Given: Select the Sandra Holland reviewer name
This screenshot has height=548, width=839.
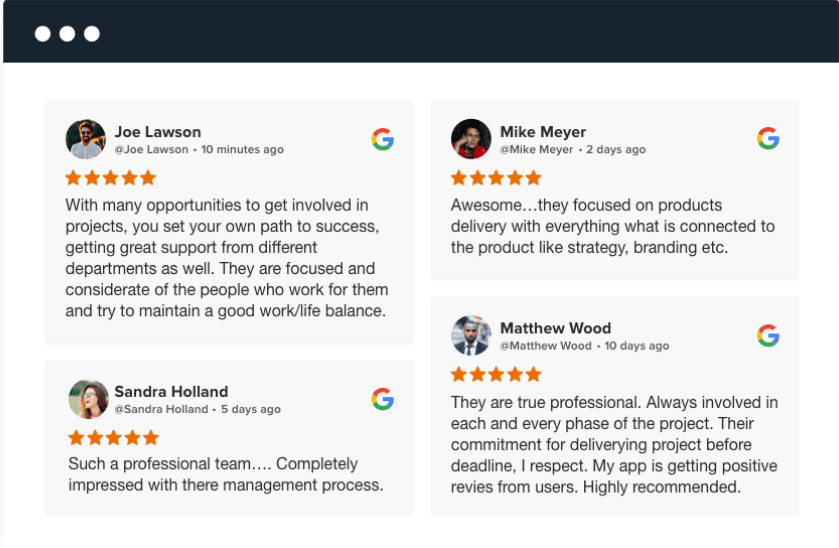Looking at the screenshot, I should (171, 391).
